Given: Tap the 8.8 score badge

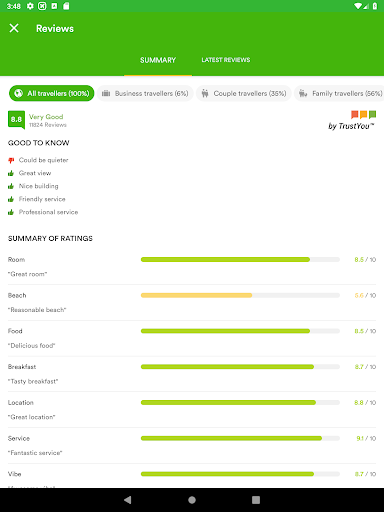Looking at the screenshot, I should [16, 120].
